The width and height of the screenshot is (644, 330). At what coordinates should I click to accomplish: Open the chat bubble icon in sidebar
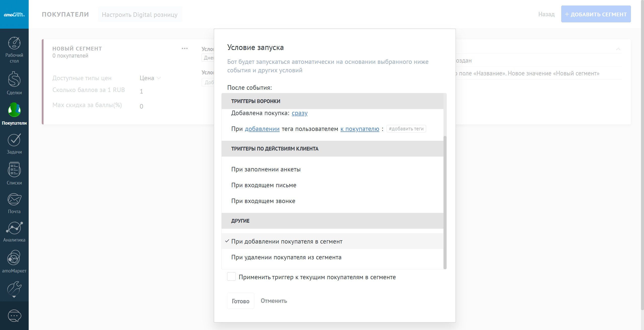14,316
